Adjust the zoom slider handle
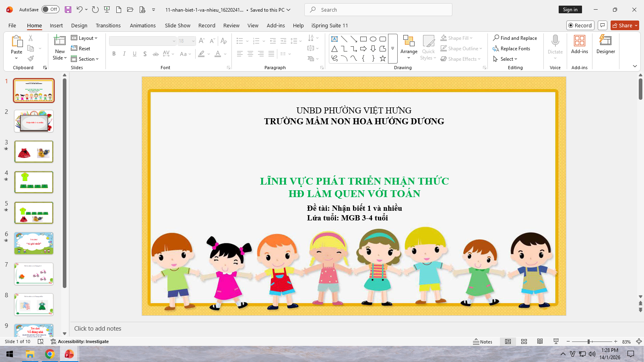644x362 pixels. [588, 341]
